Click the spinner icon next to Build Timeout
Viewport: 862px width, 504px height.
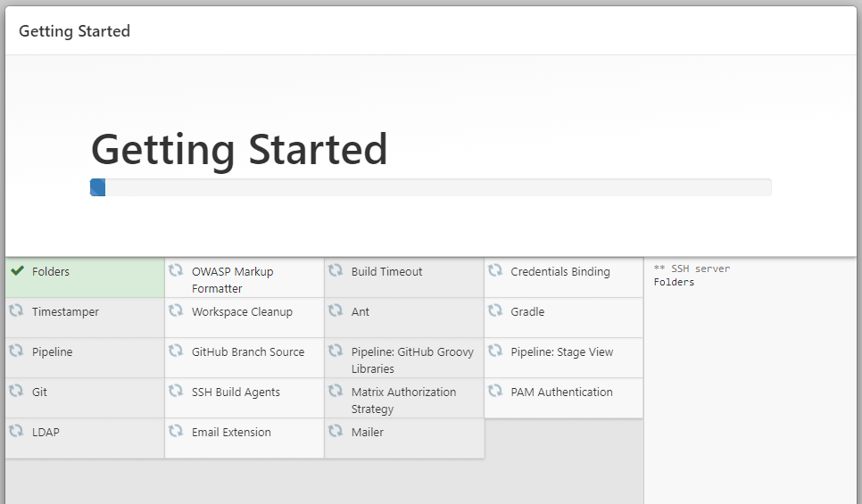coord(336,270)
